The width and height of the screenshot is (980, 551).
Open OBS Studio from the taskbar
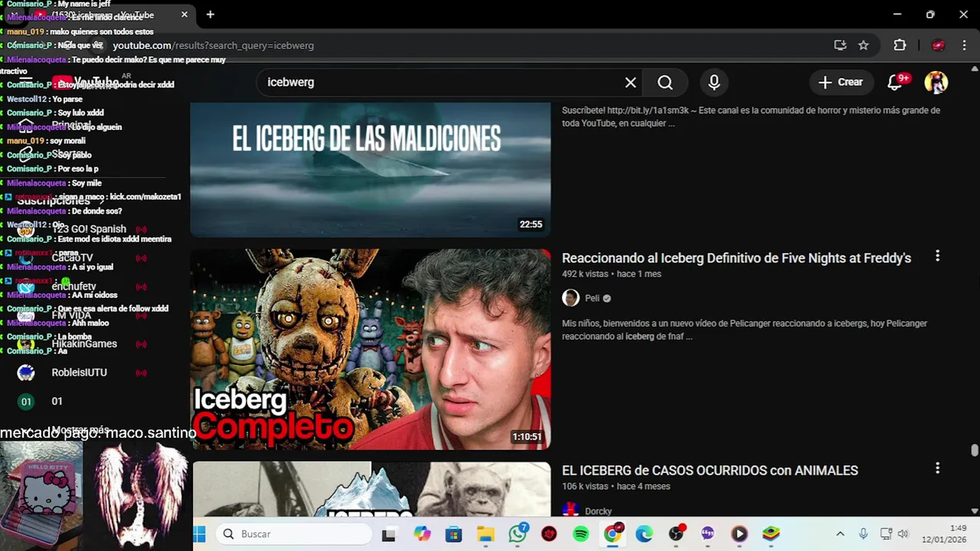(676, 533)
